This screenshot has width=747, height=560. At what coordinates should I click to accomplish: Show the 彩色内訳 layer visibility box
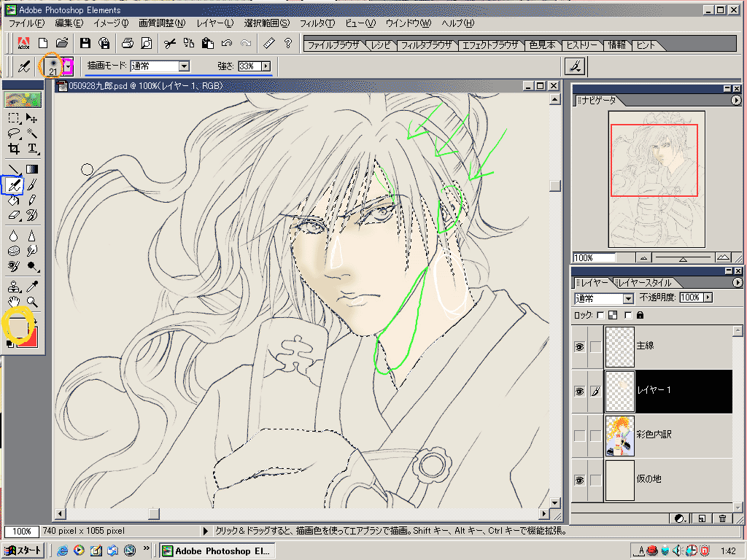tap(579, 436)
